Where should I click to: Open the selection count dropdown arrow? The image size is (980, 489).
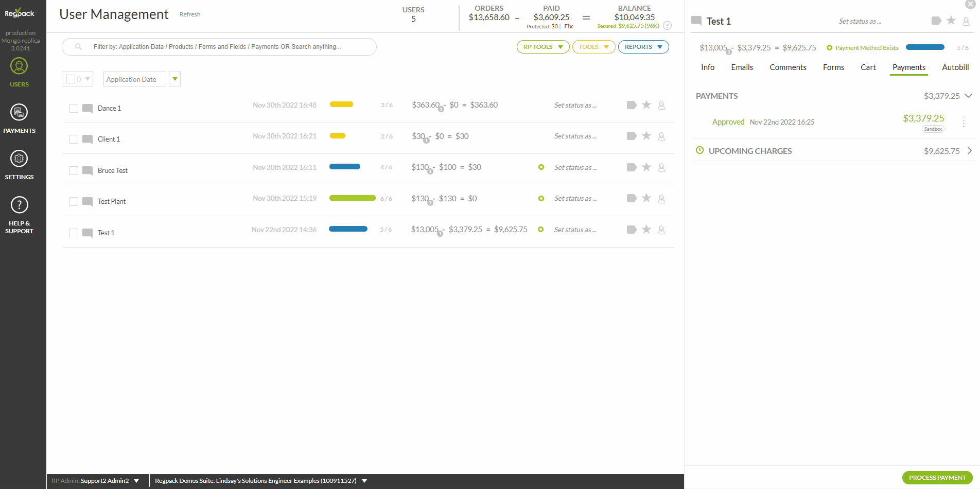[x=87, y=79]
